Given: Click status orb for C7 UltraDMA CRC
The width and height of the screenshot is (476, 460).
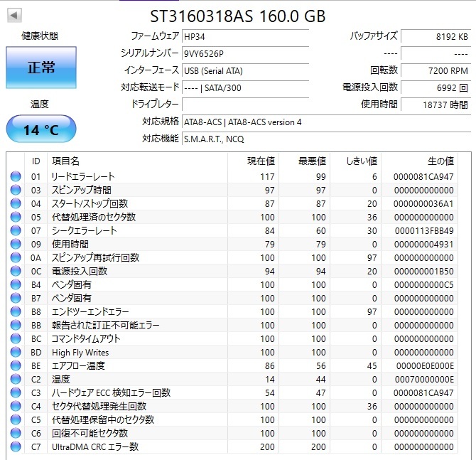Looking at the screenshot, I should [x=16, y=447].
